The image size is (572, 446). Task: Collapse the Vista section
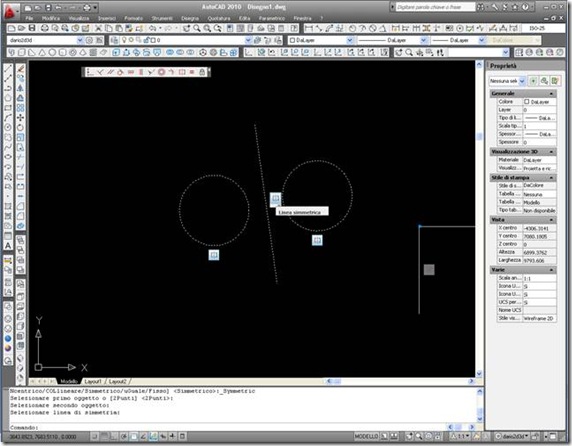click(551, 220)
